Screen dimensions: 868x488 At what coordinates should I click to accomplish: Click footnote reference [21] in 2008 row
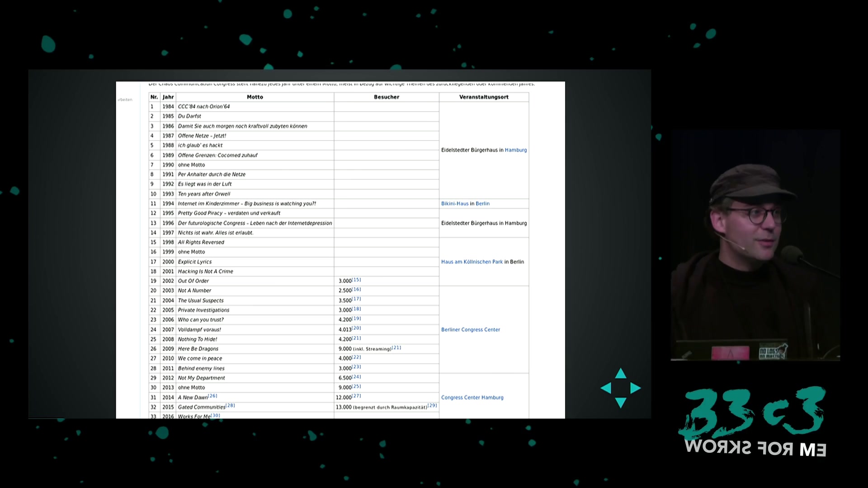coord(357,338)
